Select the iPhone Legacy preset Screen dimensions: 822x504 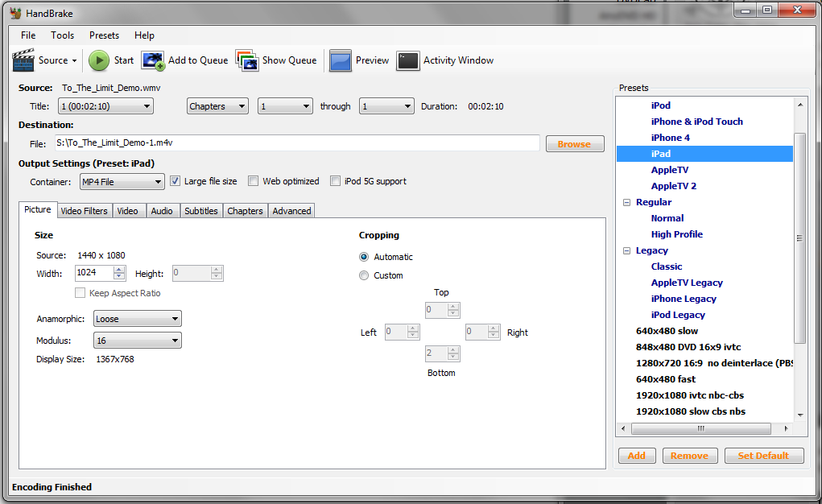tap(684, 299)
